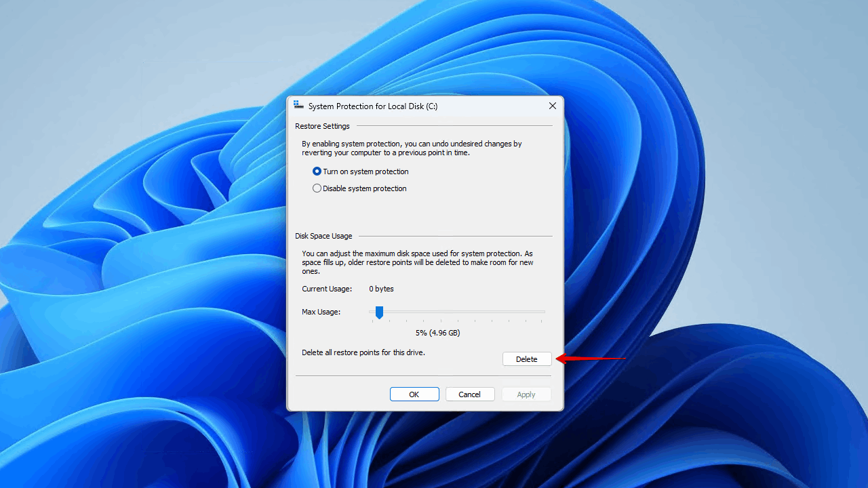Cancel the System Protection dialog
Image resolution: width=868 pixels, height=488 pixels.
click(469, 394)
